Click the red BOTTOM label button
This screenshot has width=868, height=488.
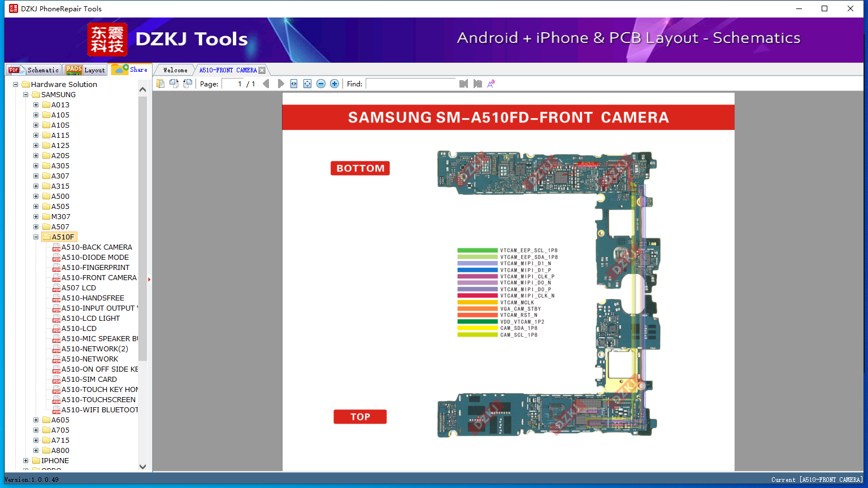(x=360, y=168)
